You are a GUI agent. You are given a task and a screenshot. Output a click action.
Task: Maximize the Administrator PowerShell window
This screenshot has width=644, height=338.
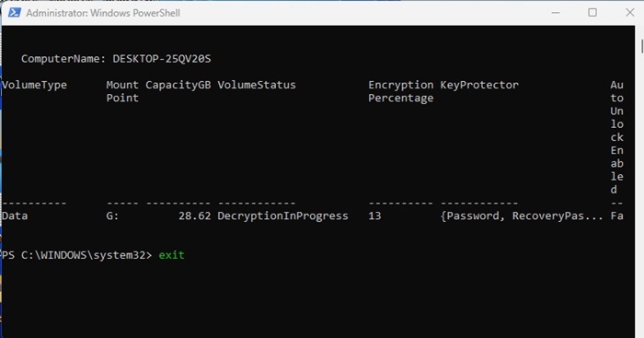coord(592,13)
